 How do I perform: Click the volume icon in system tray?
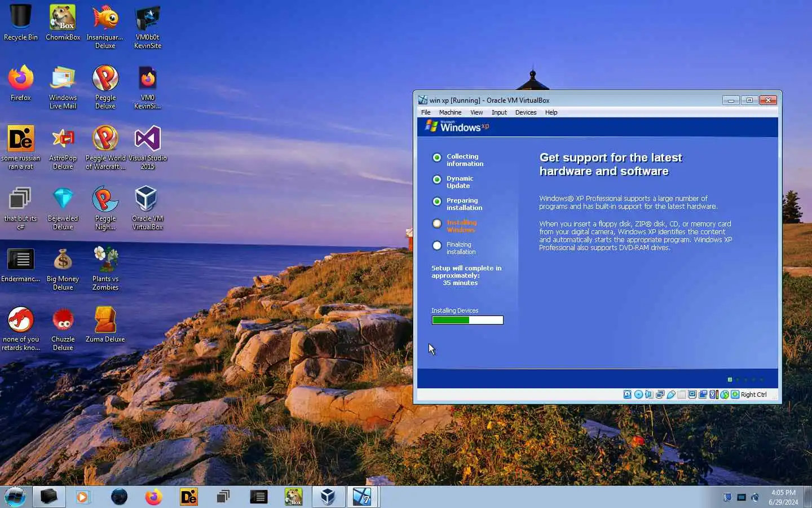(756, 497)
